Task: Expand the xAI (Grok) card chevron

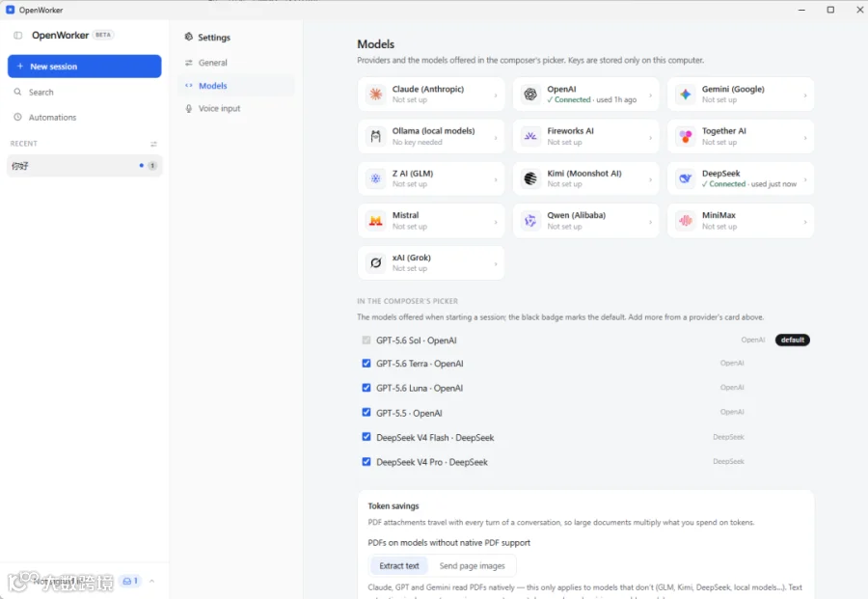Action: [496, 264]
